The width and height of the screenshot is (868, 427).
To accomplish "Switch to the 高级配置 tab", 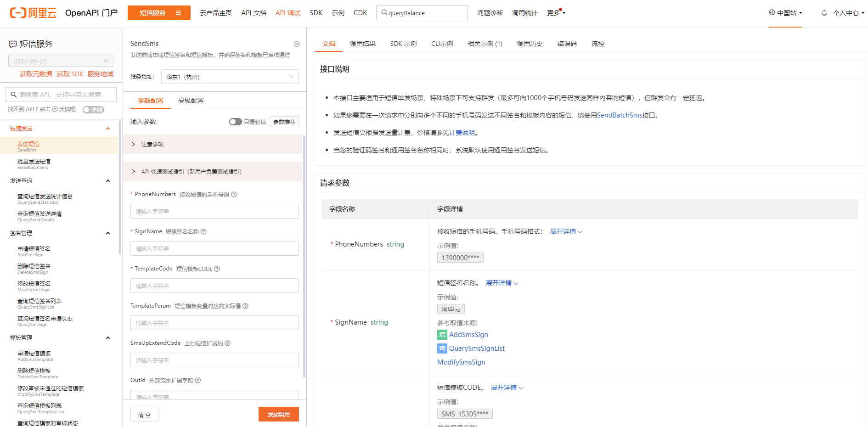I will click(191, 101).
